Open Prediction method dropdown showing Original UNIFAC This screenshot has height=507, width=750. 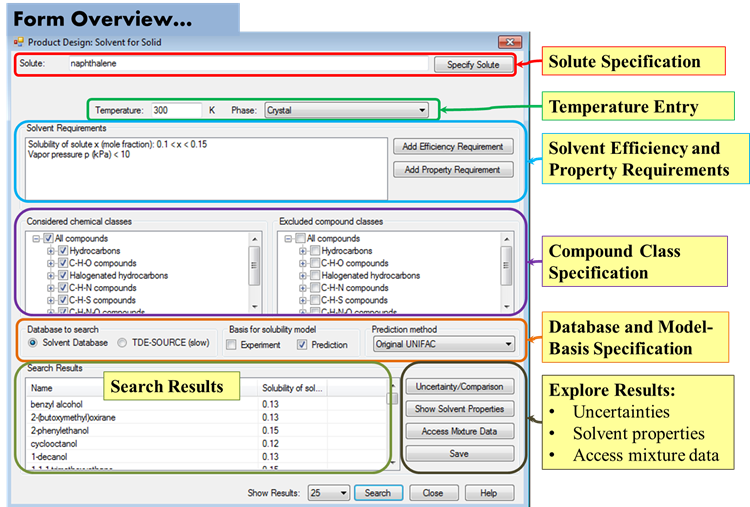(443, 344)
